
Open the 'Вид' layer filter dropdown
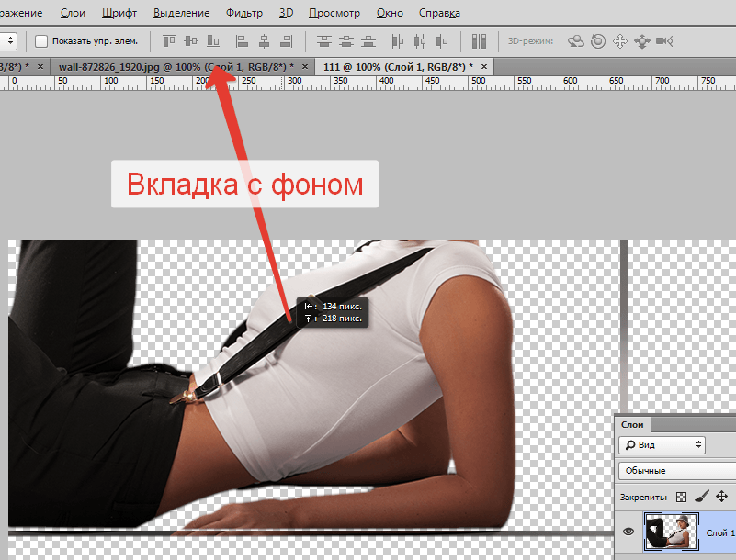pyautogui.click(x=663, y=444)
